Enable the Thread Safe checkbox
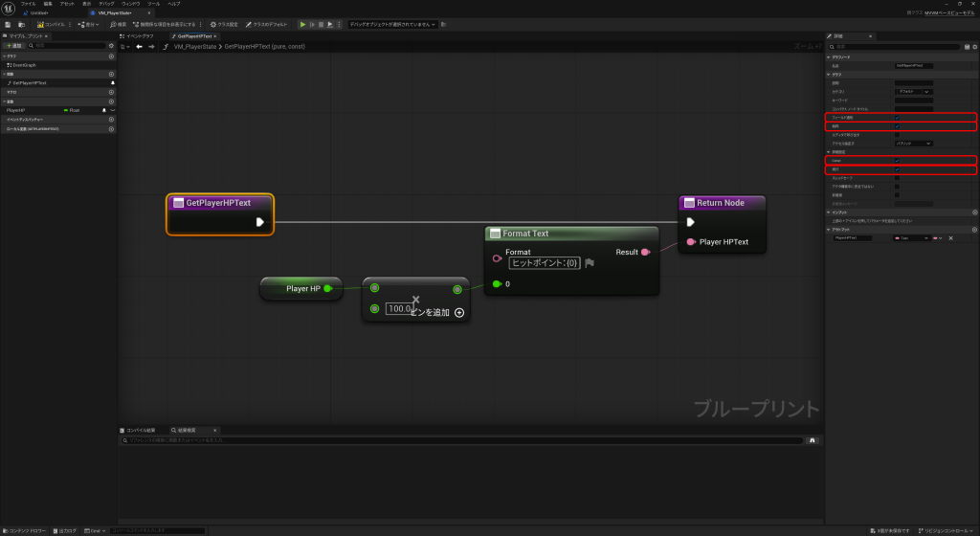The width and height of the screenshot is (980, 536). click(897, 178)
